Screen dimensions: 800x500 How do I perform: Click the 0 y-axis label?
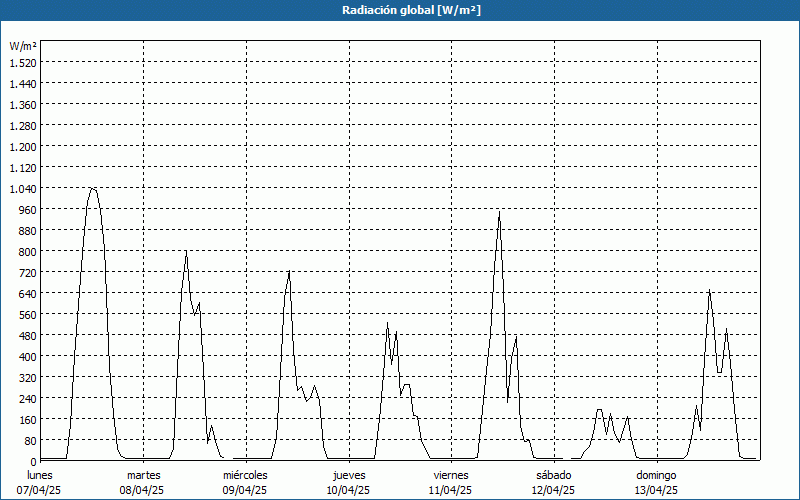click(x=34, y=461)
